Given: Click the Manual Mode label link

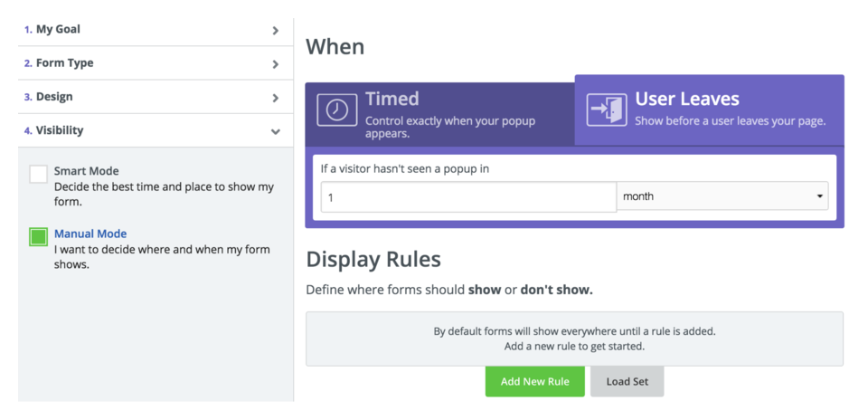Looking at the screenshot, I should click(90, 234).
